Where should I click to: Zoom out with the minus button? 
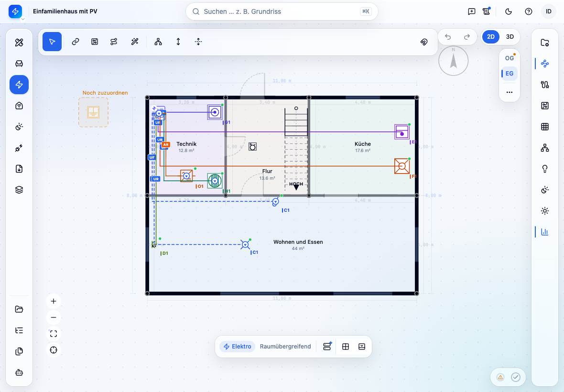coord(54,317)
